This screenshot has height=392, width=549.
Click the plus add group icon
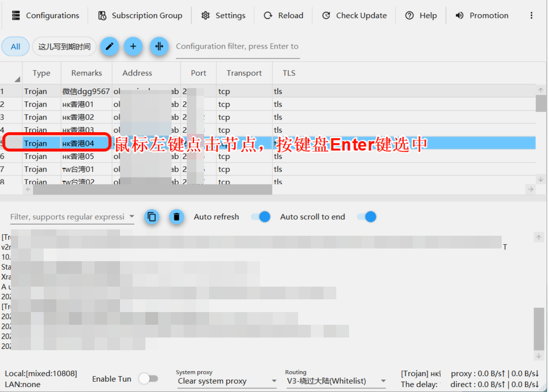click(133, 46)
